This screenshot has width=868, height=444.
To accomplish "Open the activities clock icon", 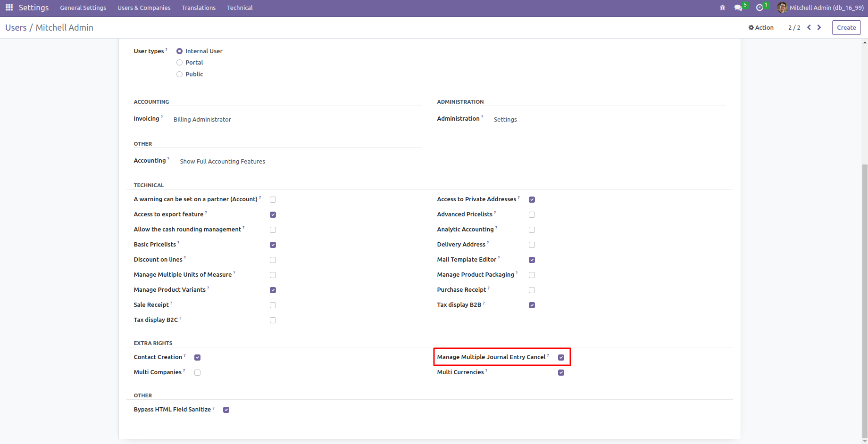I will click(x=759, y=8).
